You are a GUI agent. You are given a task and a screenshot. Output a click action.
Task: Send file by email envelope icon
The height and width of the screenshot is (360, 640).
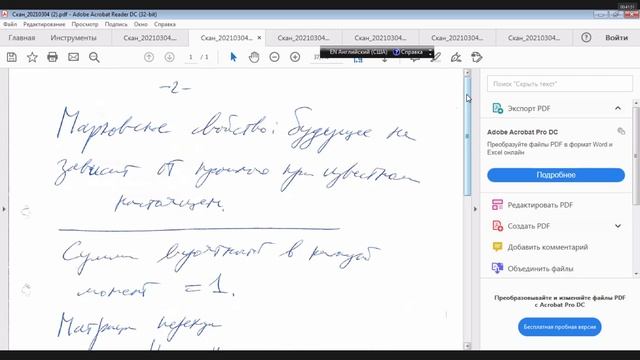73,57
